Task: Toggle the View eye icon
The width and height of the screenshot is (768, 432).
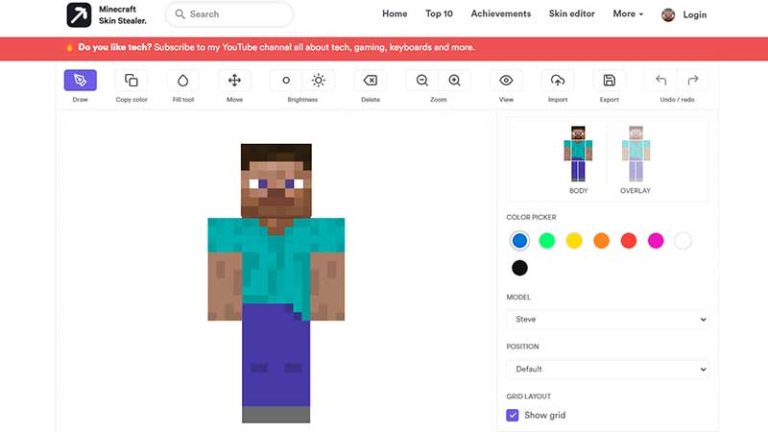Action: pyautogui.click(x=506, y=81)
